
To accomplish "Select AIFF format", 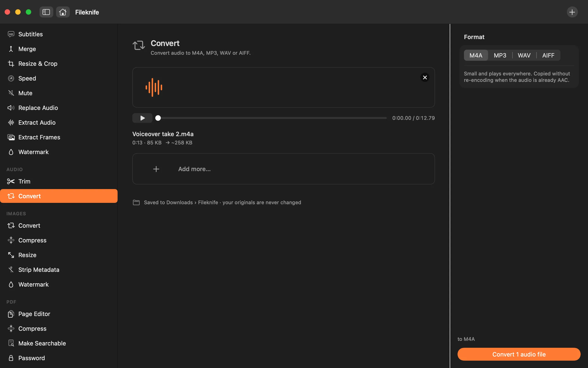I will [548, 55].
